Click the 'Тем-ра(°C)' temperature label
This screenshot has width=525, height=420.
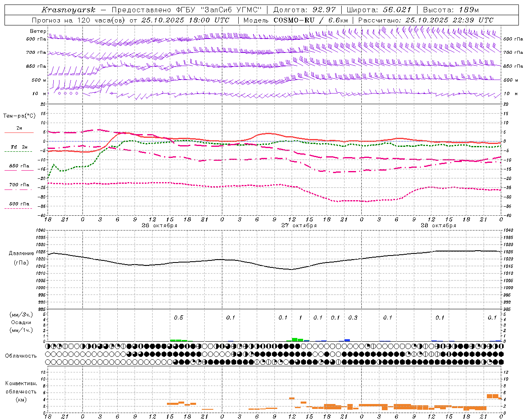[x=19, y=116]
